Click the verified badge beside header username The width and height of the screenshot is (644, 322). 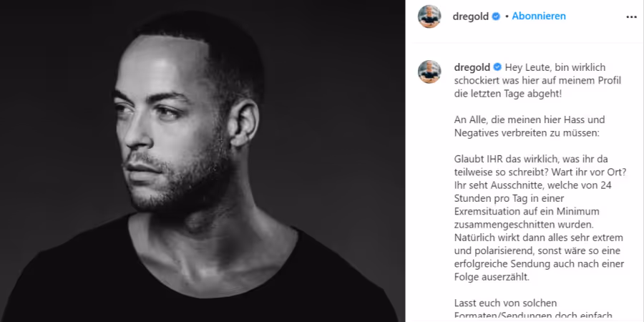496,16
